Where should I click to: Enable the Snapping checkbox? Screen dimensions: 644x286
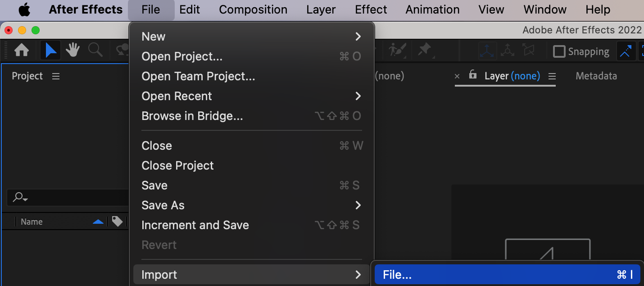(559, 51)
